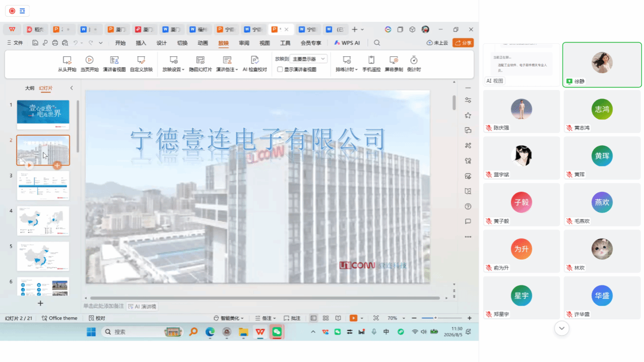Image resolution: width=644 pixels, height=362 pixels.
Task: Open the 文件 menu
Action: (x=15, y=43)
